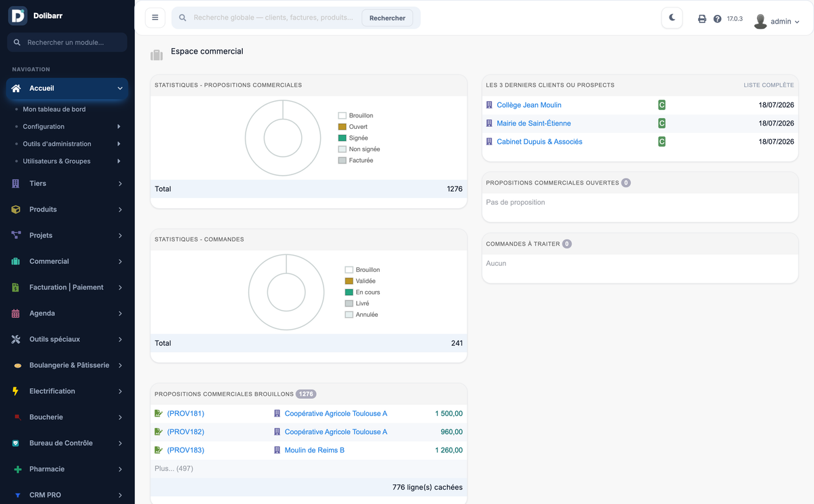Expand Facturation | Paiement chevron
This screenshot has height=504, width=814.
(120, 288)
